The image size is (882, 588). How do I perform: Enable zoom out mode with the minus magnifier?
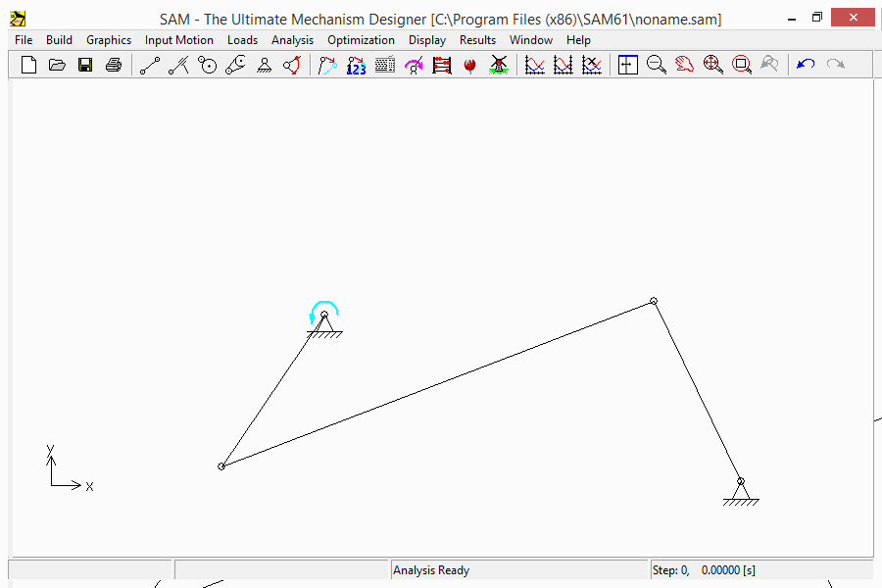click(656, 64)
